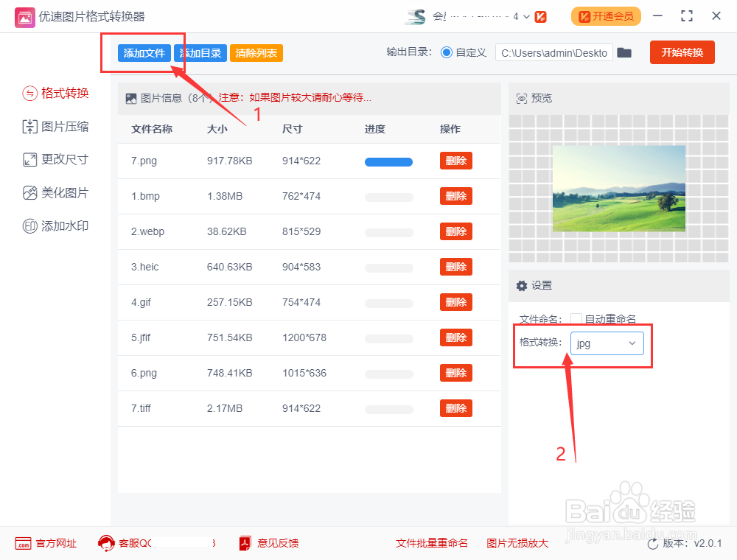Switch to the 格式转换 sidebar tab
Image resolution: width=737 pixels, height=560 pixels.
55,93
